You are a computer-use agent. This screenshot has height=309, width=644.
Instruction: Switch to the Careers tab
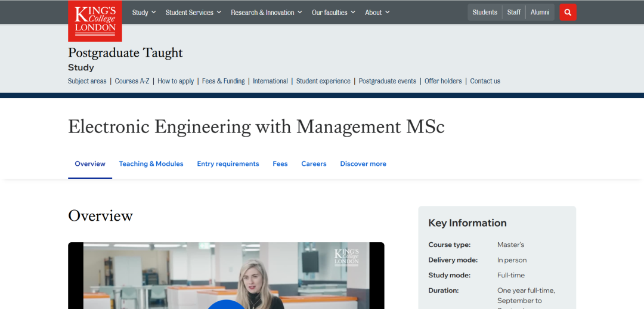point(314,163)
